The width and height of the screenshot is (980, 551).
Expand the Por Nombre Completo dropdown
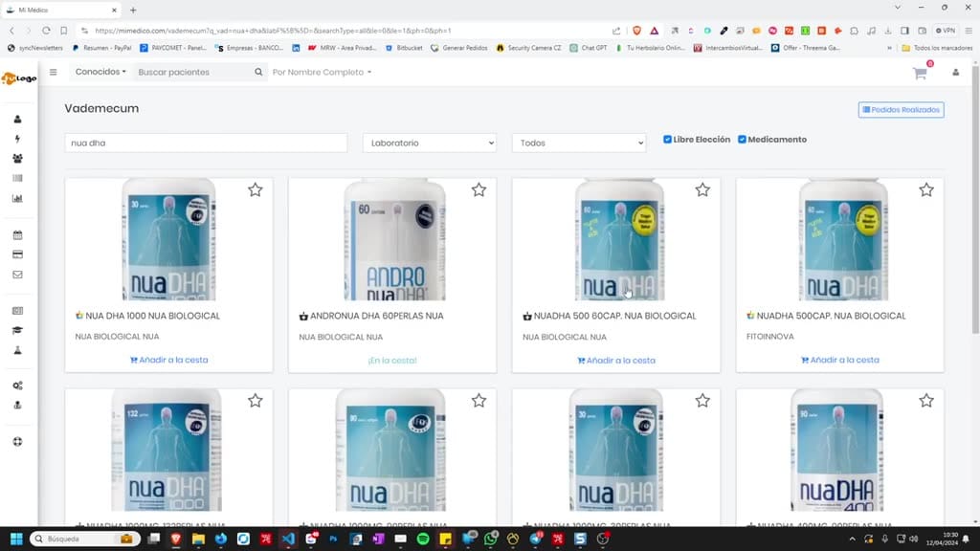point(322,72)
